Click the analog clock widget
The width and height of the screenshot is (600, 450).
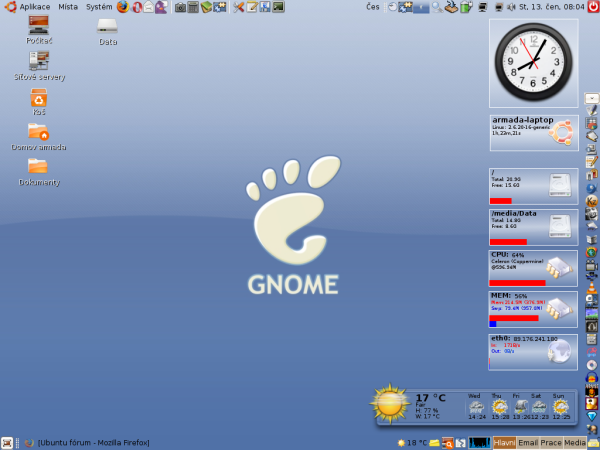533,62
